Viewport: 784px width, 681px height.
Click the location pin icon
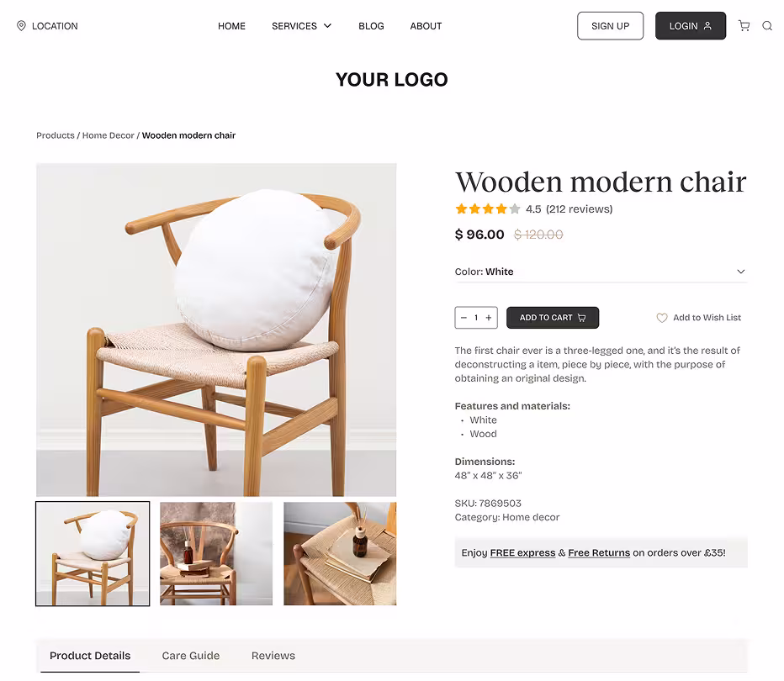(x=21, y=26)
